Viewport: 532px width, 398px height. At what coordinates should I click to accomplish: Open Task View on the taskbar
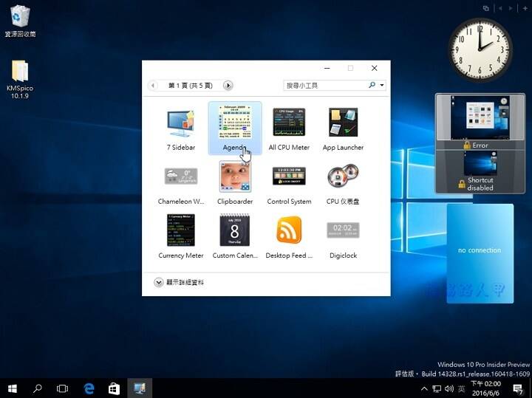[x=62, y=388]
